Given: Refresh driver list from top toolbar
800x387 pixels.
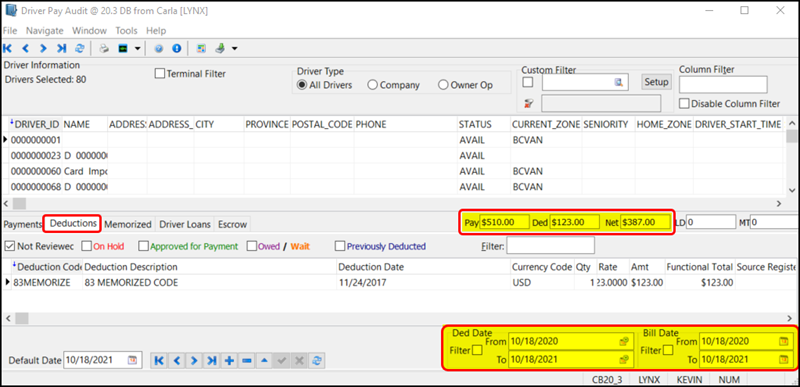Looking at the screenshot, I should pyautogui.click(x=80, y=48).
